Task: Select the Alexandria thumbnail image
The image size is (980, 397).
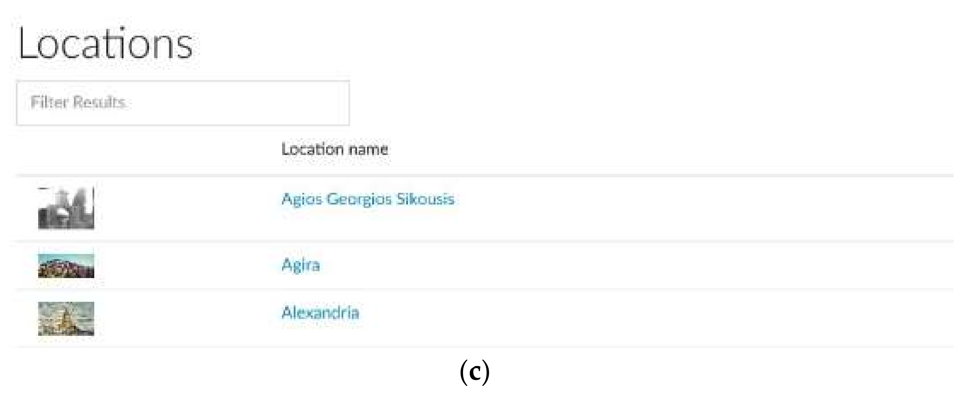Action: click(x=66, y=319)
